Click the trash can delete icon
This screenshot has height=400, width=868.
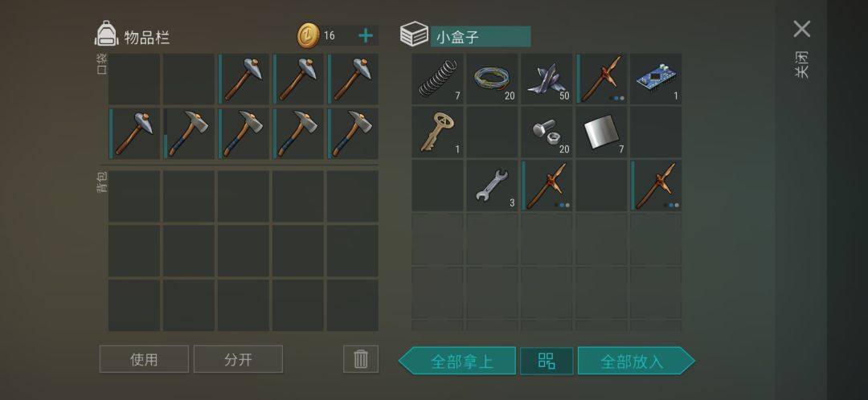[361, 359]
